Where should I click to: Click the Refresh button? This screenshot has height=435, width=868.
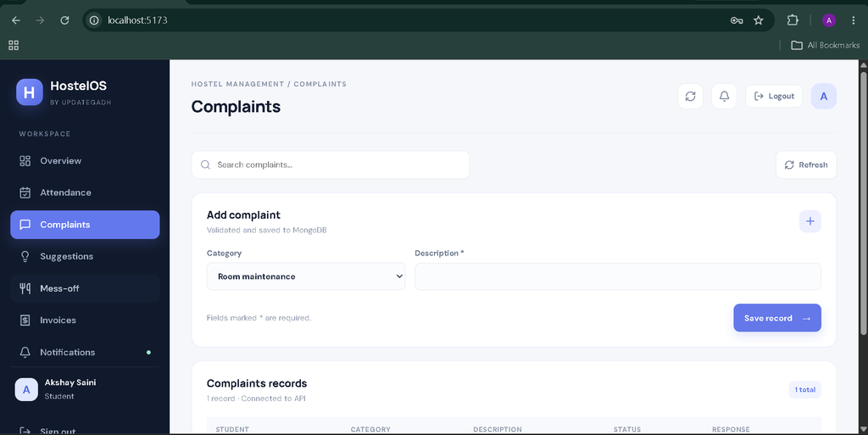[x=806, y=165]
